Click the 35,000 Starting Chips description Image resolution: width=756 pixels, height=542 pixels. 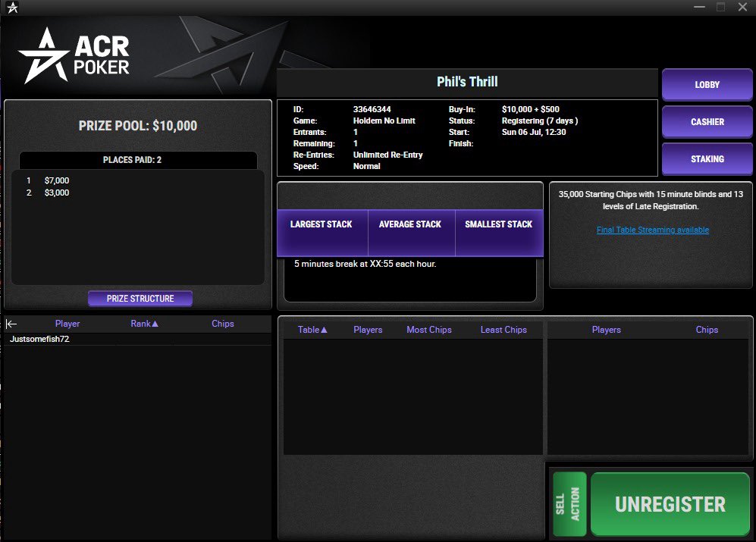tap(651, 200)
